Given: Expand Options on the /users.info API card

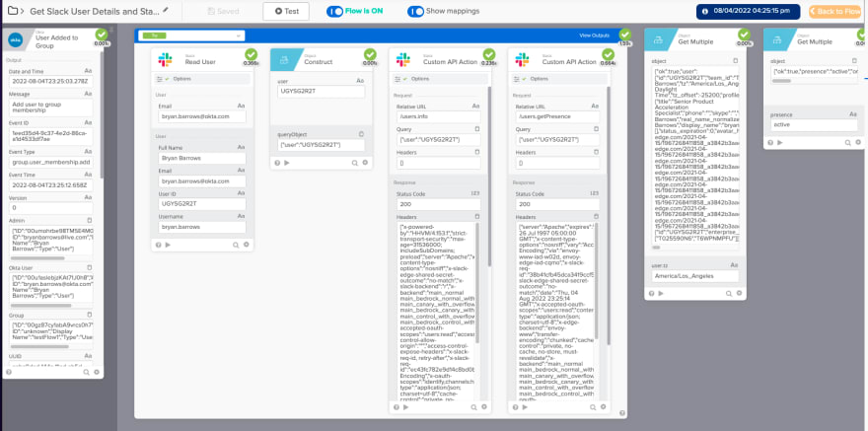Looking at the screenshot, I should click(x=440, y=79).
